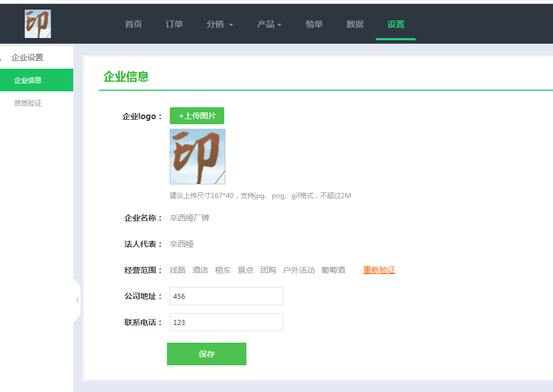Focus the 公司地址 address input field
The image size is (553, 392).
pyautogui.click(x=226, y=296)
